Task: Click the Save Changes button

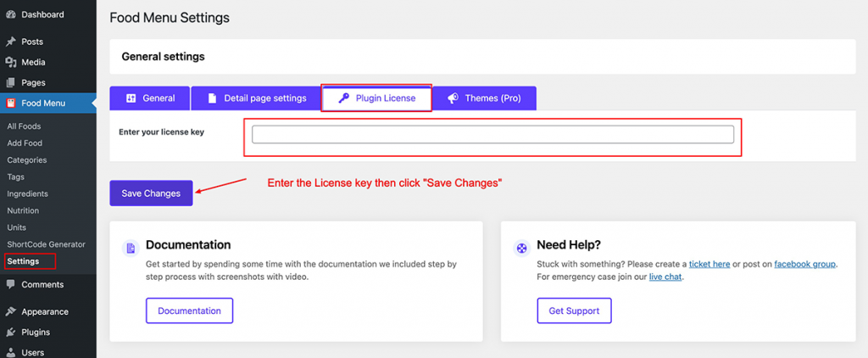Action: pos(151,193)
